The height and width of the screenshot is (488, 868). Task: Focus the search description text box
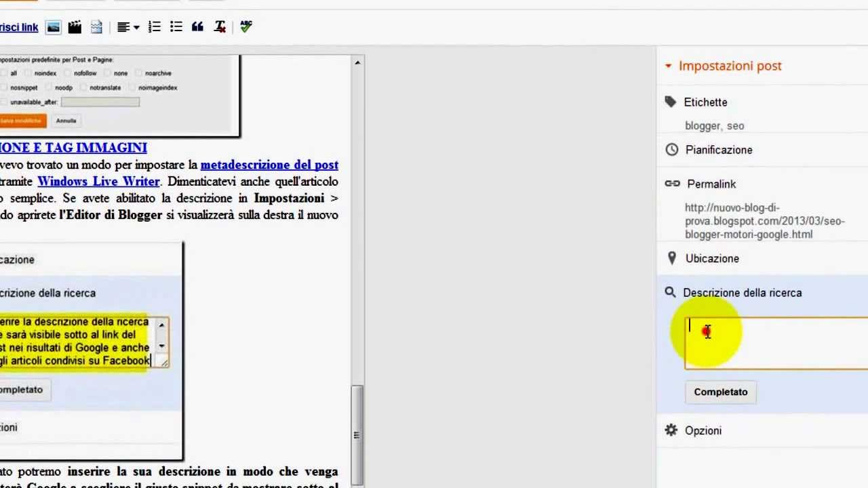(x=776, y=344)
